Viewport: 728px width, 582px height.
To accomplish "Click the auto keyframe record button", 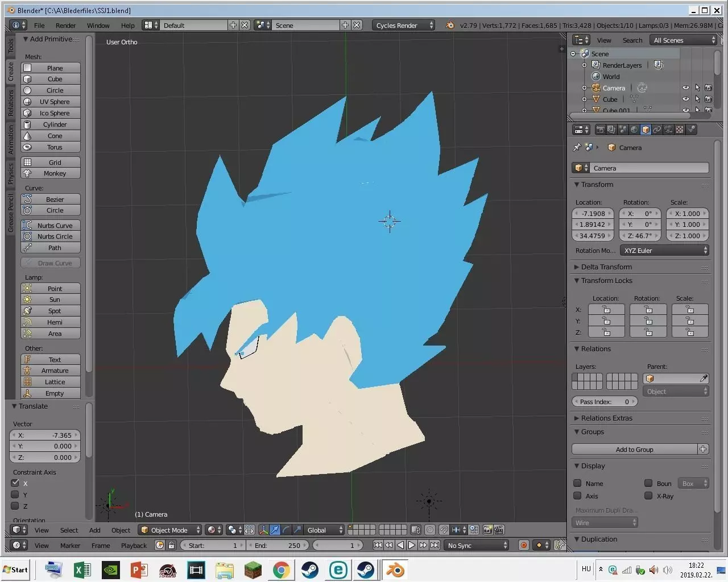I will pyautogui.click(x=524, y=545).
